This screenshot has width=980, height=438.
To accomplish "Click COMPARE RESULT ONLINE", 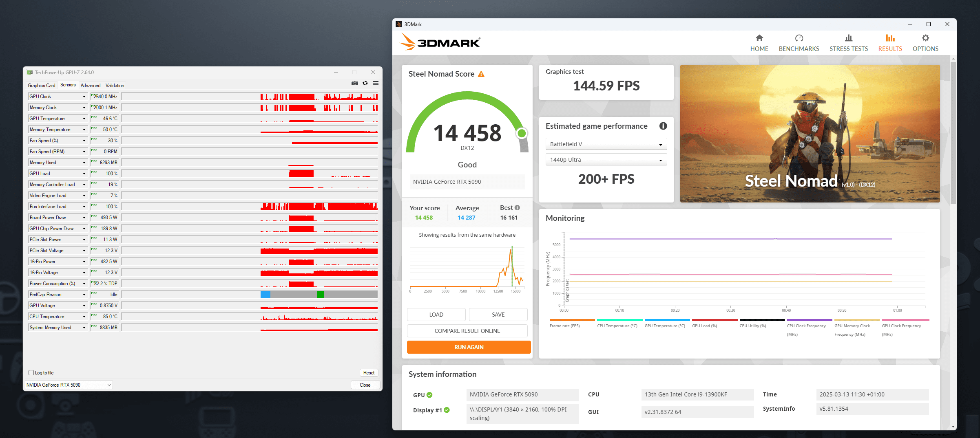I will pyautogui.click(x=467, y=331).
